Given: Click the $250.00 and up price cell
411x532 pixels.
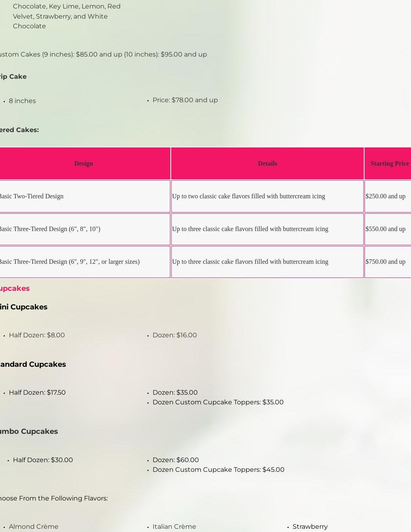Looking at the screenshot, I should pyautogui.click(x=385, y=196).
